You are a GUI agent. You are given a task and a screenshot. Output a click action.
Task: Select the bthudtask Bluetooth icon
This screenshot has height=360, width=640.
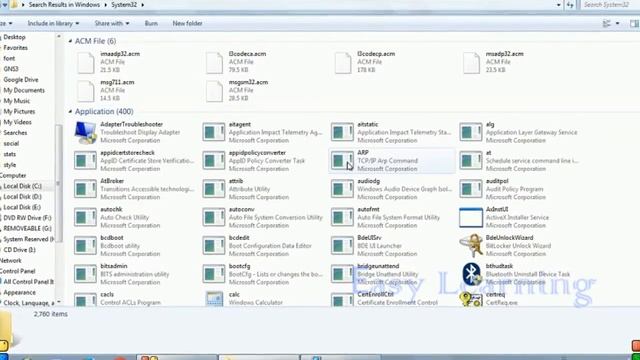(x=471, y=274)
